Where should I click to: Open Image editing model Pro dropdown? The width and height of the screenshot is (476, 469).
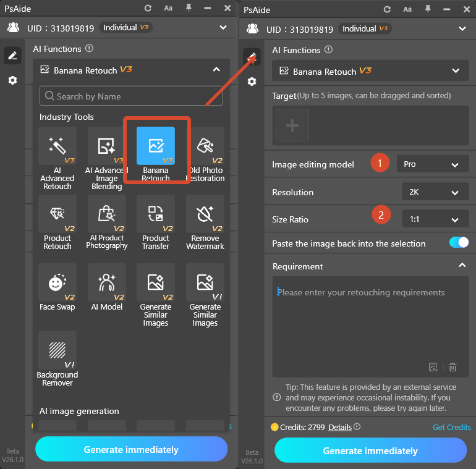pos(433,164)
